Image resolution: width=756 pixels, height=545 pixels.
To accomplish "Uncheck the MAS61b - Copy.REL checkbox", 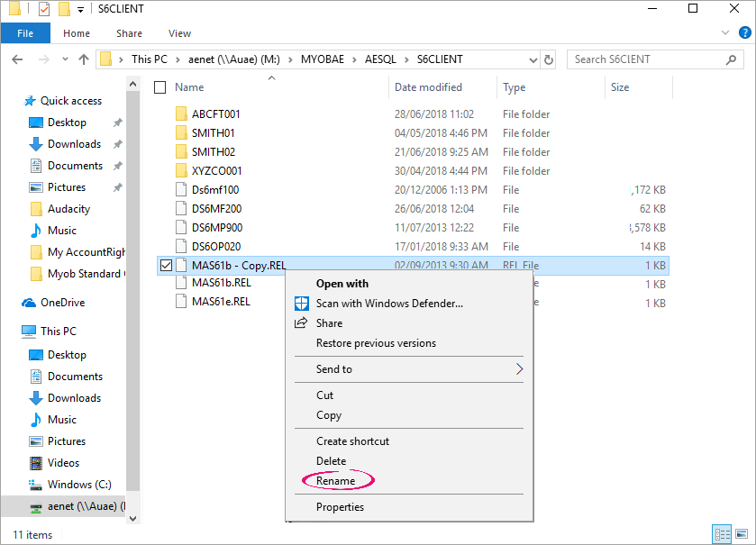I will 165,265.
